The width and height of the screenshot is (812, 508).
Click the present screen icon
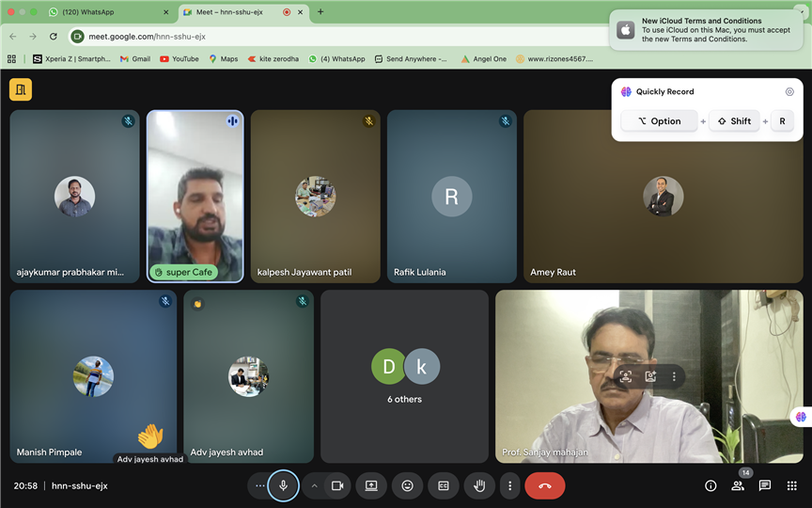tap(371, 485)
